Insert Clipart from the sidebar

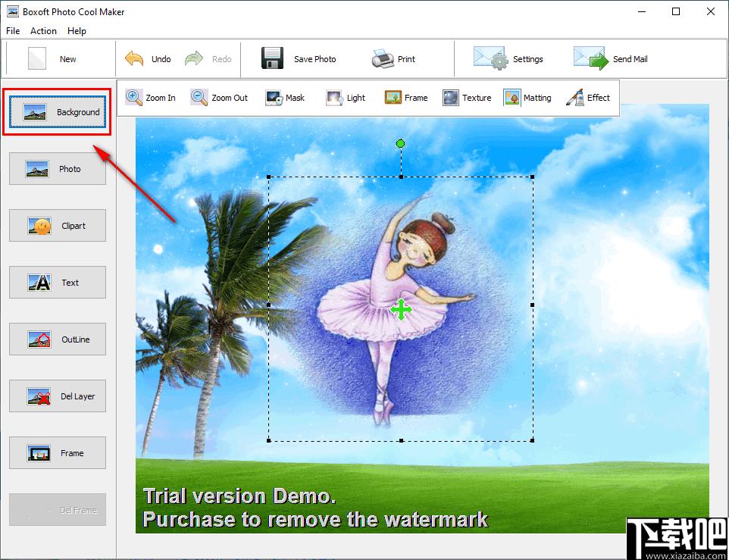[x=57, y=225]
